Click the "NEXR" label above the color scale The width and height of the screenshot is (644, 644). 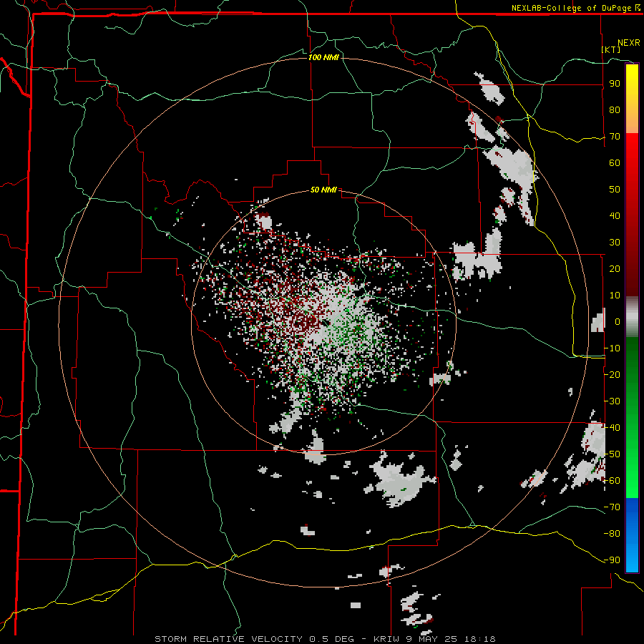pos(629,43)
